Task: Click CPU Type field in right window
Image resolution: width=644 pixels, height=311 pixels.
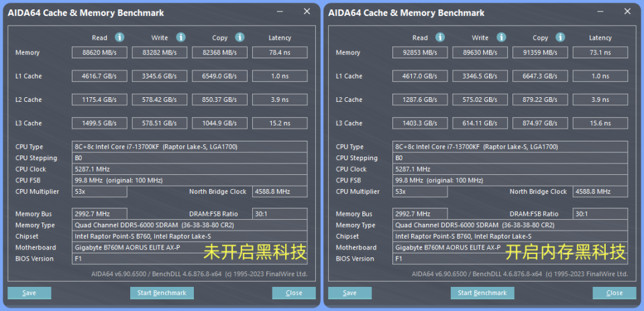Action: point(510,147)
